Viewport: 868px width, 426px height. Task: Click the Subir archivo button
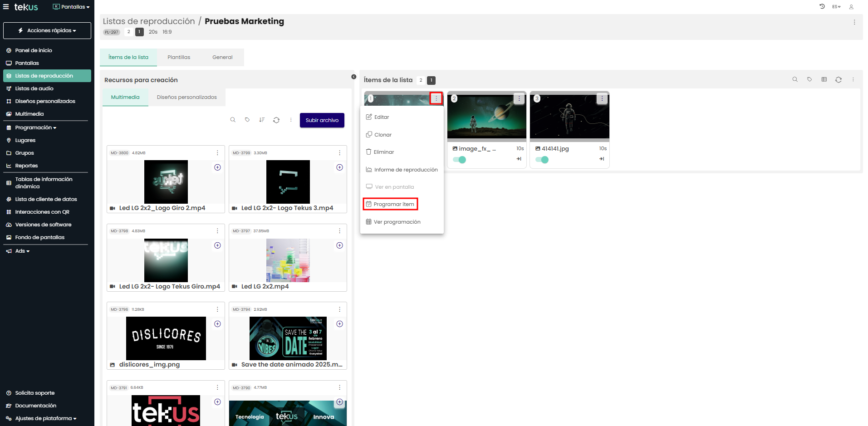322,120
